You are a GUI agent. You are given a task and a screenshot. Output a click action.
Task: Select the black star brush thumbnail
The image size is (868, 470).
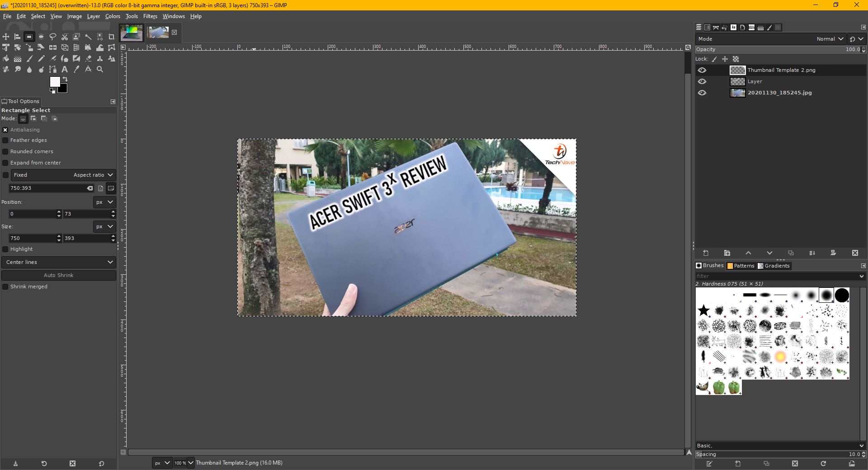pos(703,310)
